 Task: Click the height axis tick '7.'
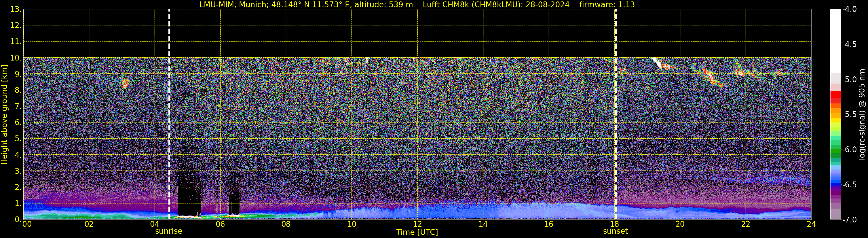[18, 107]
